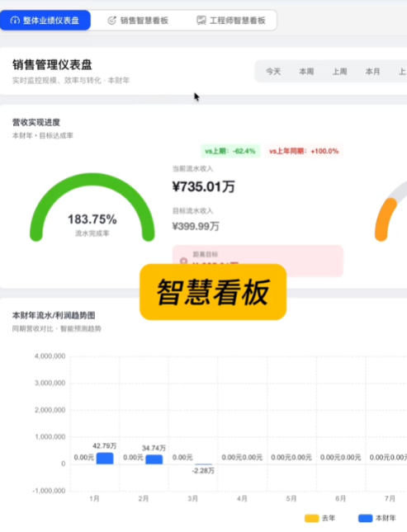Toggle the 本财年 legend series
Screen dimensions: 407x532
click(376, 518)
